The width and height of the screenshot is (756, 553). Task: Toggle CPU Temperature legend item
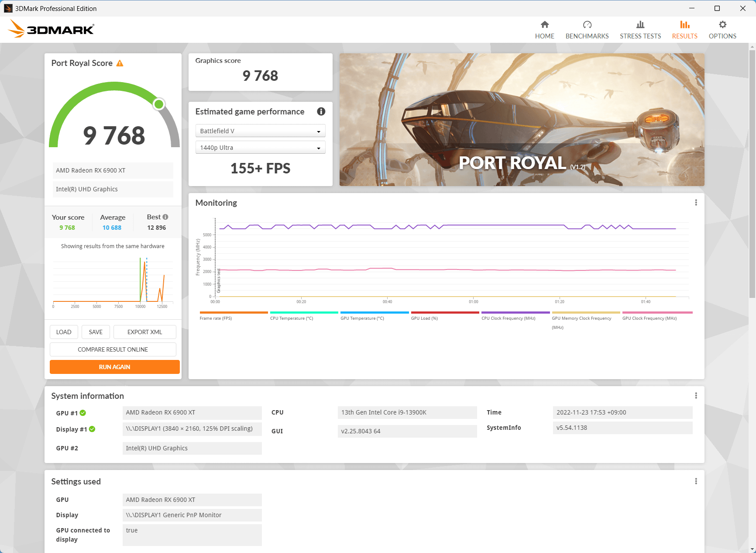pos(304,316)
